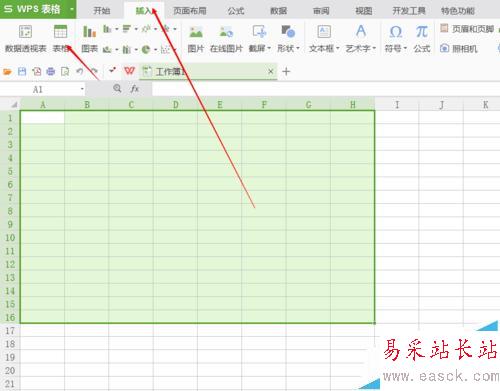Click the print preview icon
Image resolution: width=500 pixels, height=391 pixels.
(65, 71)
